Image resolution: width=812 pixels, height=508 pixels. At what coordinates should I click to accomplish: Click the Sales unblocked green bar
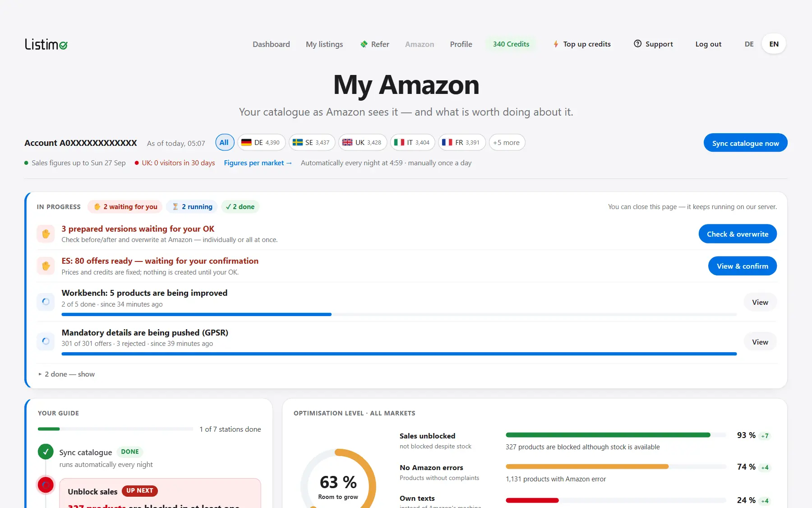[x=608, y=435]
